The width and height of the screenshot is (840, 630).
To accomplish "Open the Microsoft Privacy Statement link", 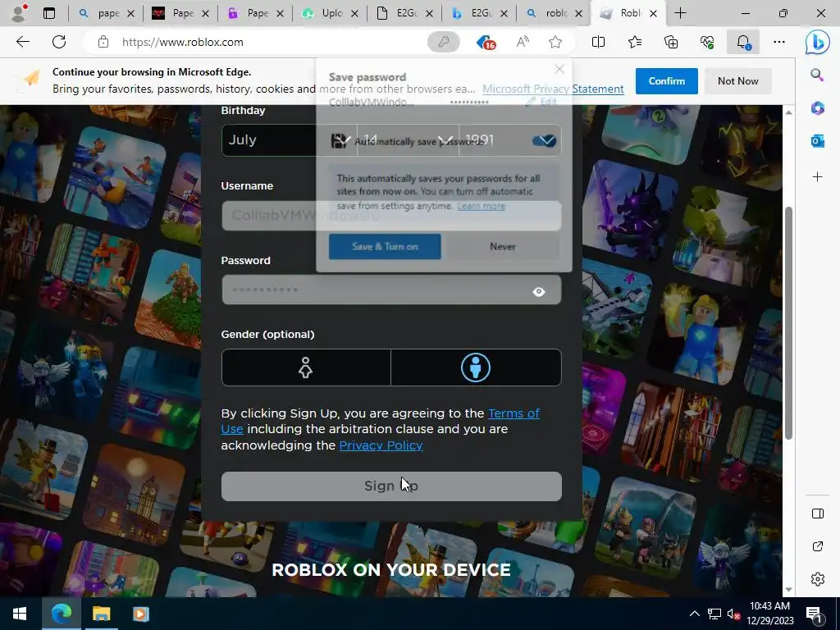I will [553, 89].
